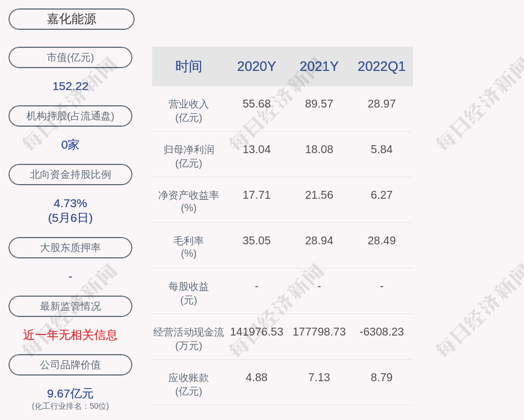This screenshot has width=524, height=420.
Task: Select the 大股东质押率 pill
Action: coord(70,247)
